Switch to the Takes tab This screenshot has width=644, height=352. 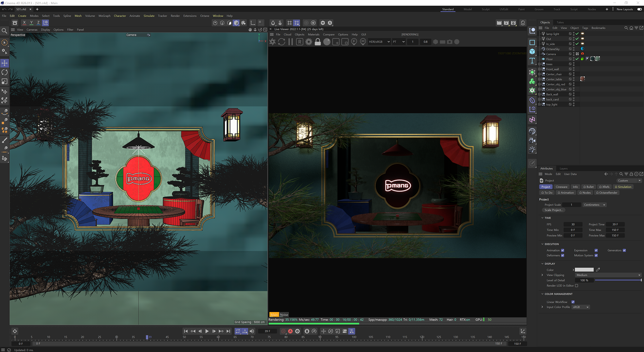(560, 23)
